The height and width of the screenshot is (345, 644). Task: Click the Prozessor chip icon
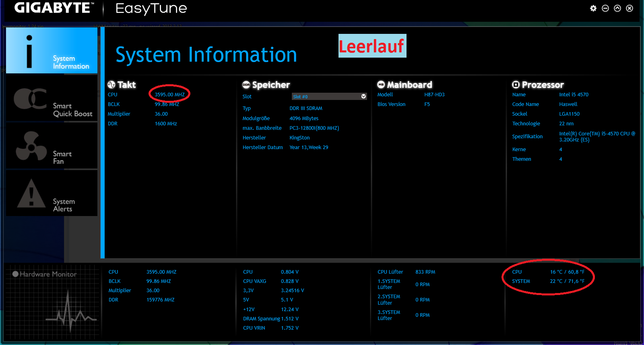pyautogui.click(x=516, y=85)
